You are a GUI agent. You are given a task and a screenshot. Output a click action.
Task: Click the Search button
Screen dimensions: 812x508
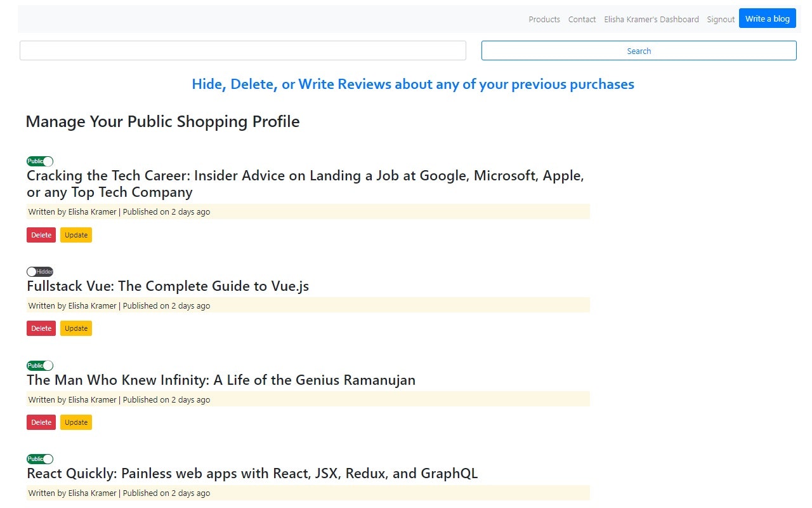[x=638, y=50]
